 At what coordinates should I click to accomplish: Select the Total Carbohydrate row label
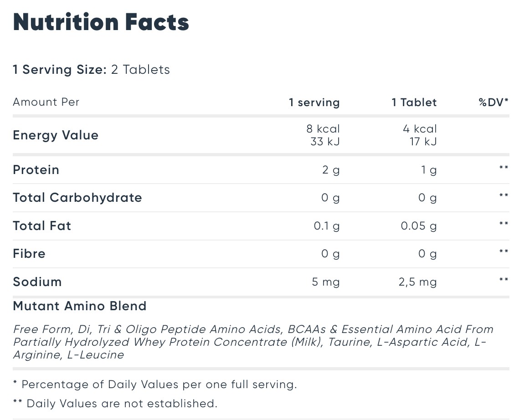77,198
